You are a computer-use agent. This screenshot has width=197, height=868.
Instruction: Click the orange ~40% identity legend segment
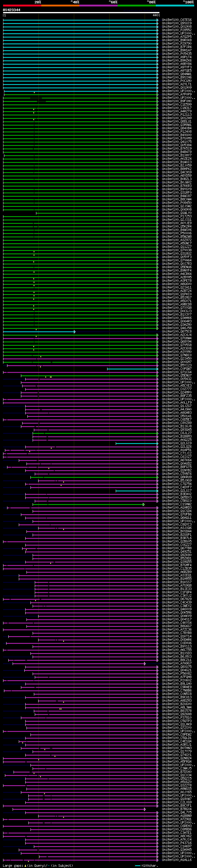[x=60, y=6]
